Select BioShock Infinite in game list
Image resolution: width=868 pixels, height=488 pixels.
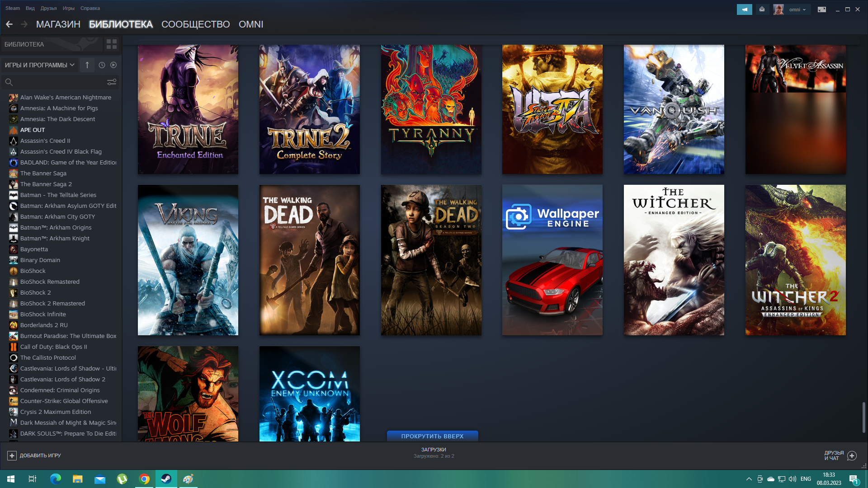(x=43, y=314)
